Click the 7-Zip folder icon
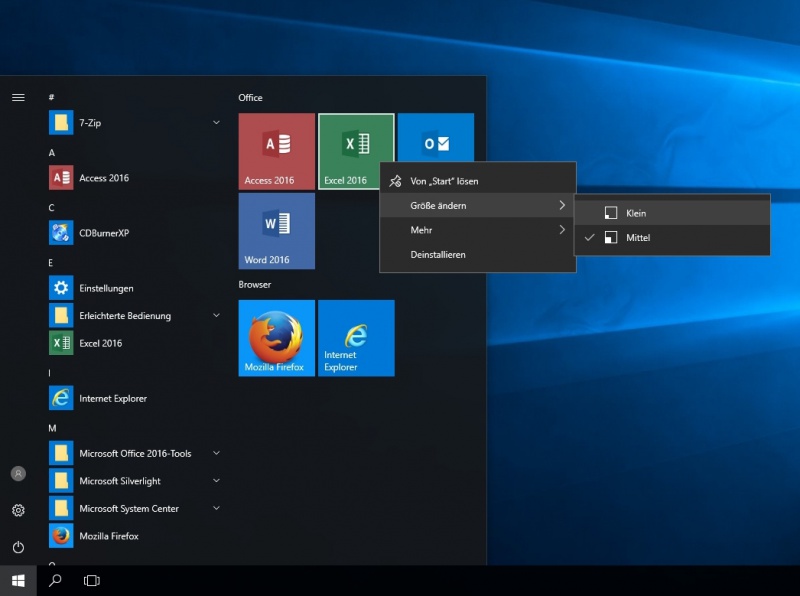 click(61, 122)
